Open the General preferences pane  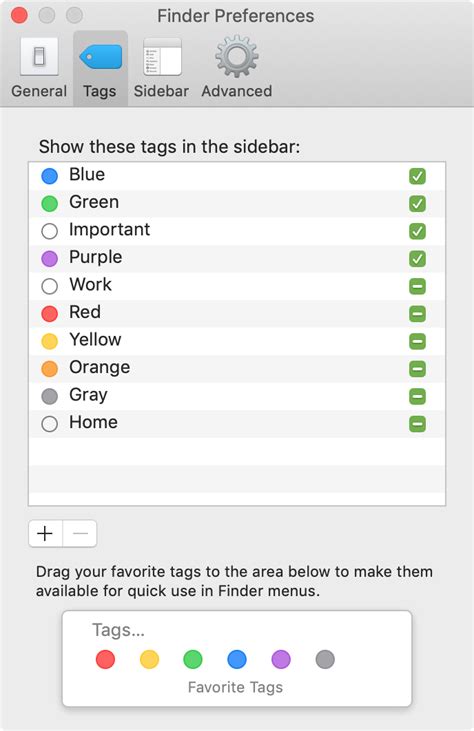tap(39, 68)
